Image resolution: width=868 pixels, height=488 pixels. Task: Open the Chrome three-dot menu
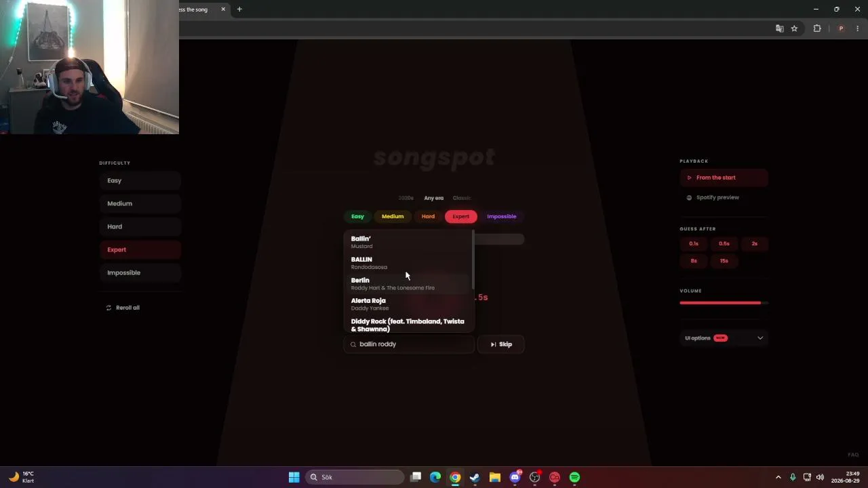click(858, 28)
